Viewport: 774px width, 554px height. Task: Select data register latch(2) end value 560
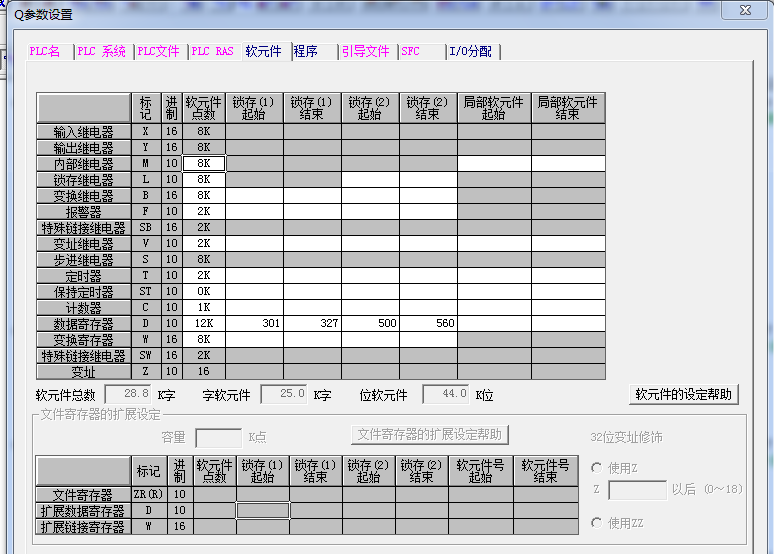click(428, 324)
